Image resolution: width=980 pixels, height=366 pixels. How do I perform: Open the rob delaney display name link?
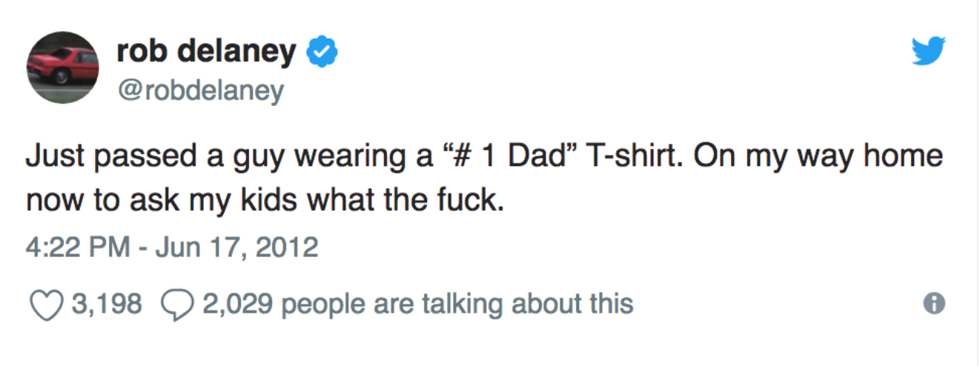point(206,51)
